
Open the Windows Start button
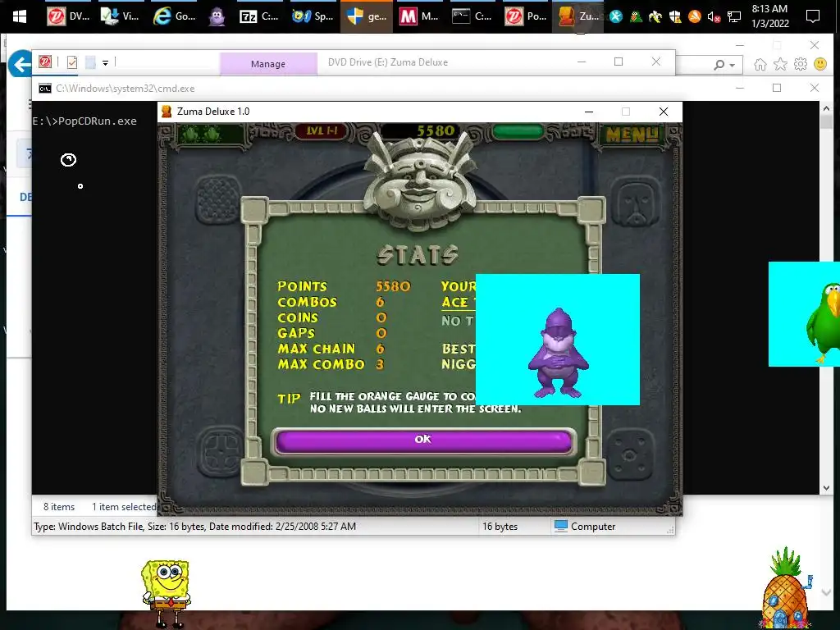click(x=20, y=16)
